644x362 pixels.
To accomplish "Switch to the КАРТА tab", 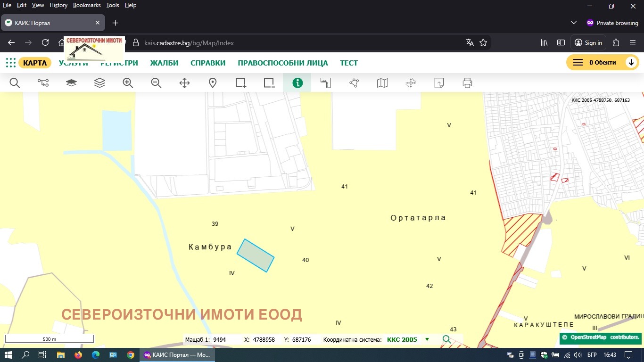I will [35, 62].
